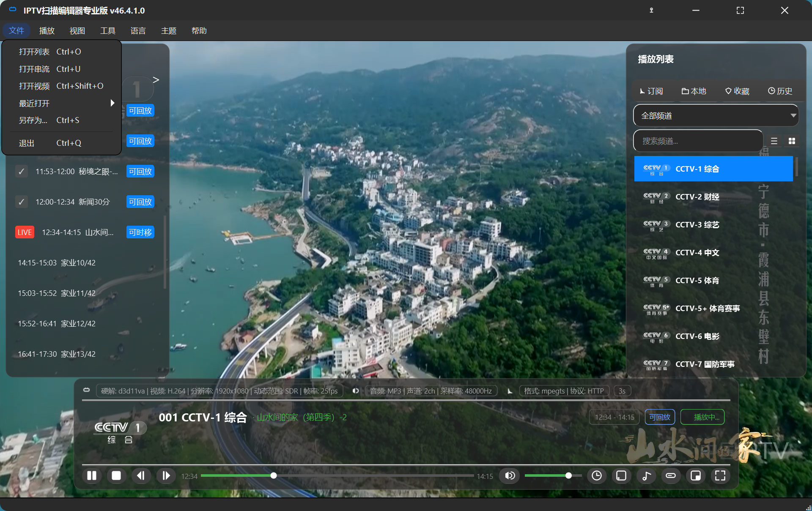812x511 pixels.
Task: Click the pin icon in the title bar
Action: click(651, 10)
